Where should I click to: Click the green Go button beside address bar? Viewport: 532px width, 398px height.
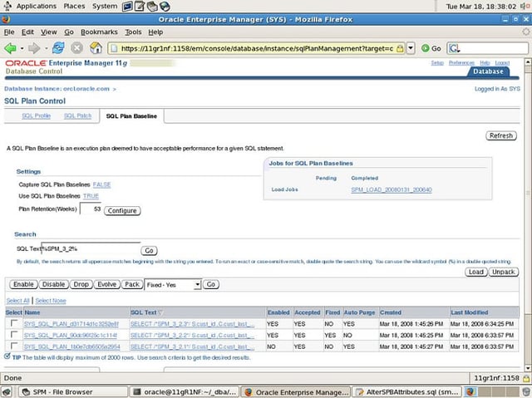(431, 48)
